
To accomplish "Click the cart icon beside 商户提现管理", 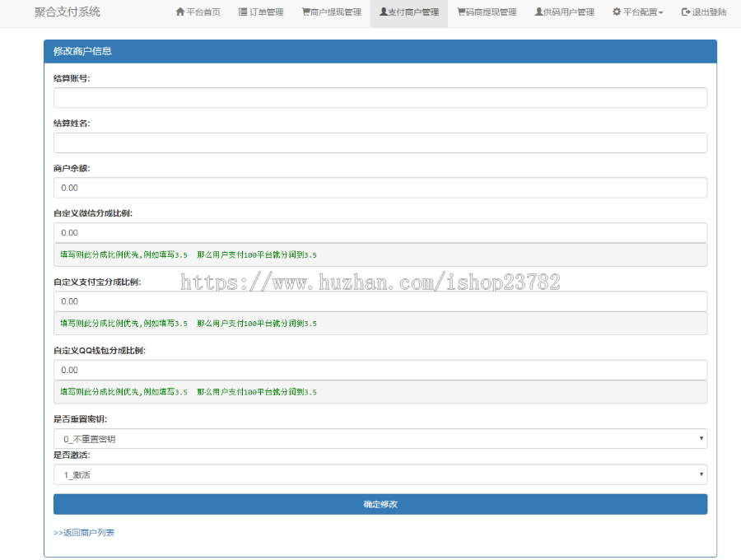I will pos(305,12).
